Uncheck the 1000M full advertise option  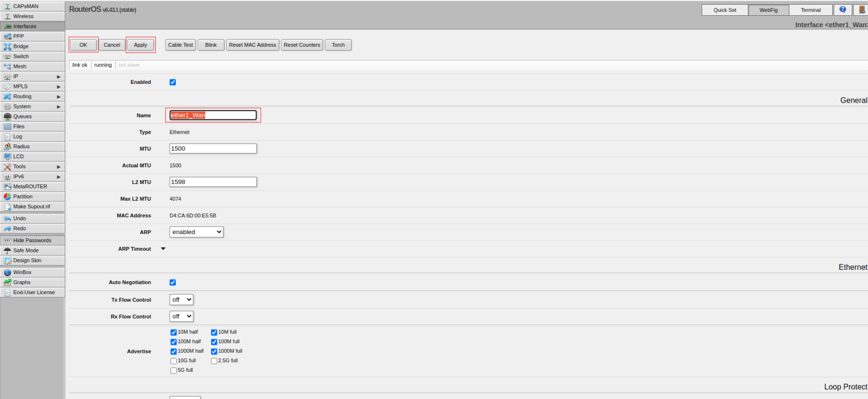click(x=214, y=352)
